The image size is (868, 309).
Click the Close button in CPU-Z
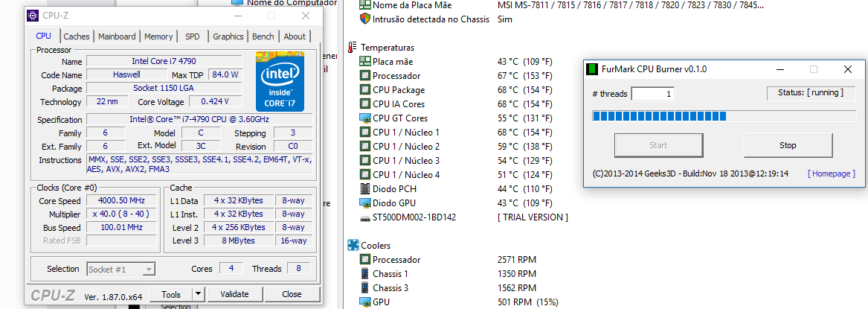pos(292,294)
